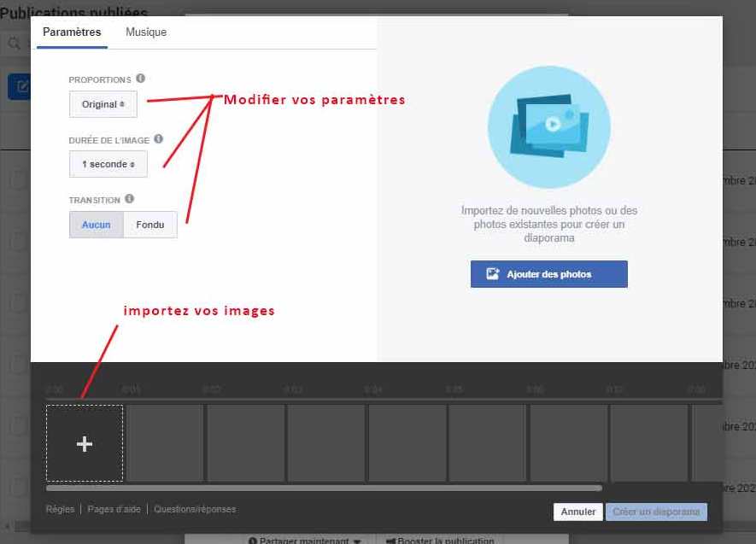The image size is (756, 544).
Task: Select the Aucun transition option
Action: (97, 225)
